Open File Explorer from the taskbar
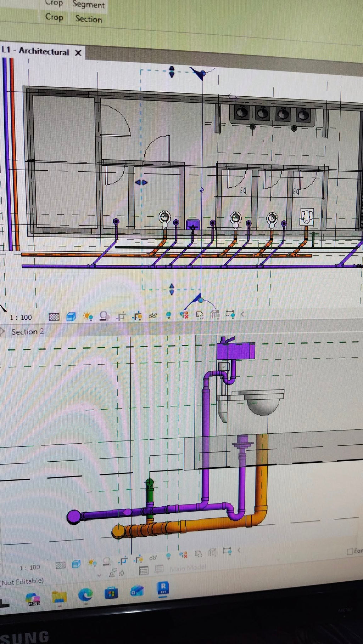This screenshot has width=363, height=644. point(59,597)
